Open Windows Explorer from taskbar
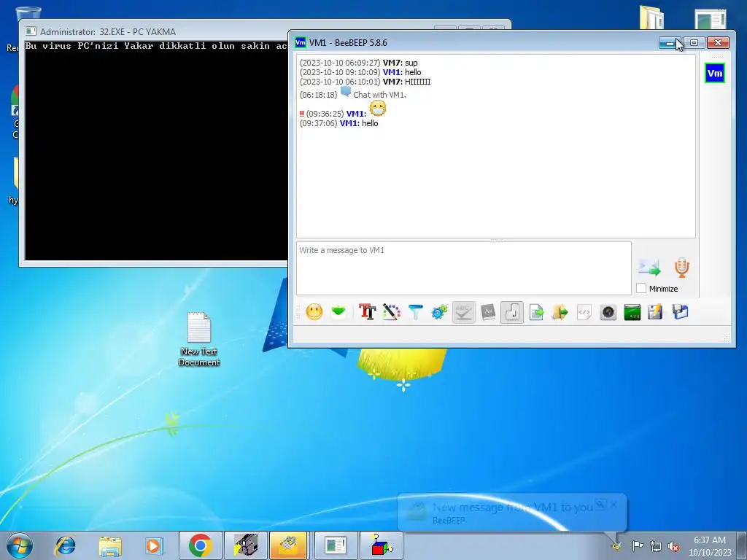Image resolution: width=747 pixels, height=560 pixels. tap(110, 545)
